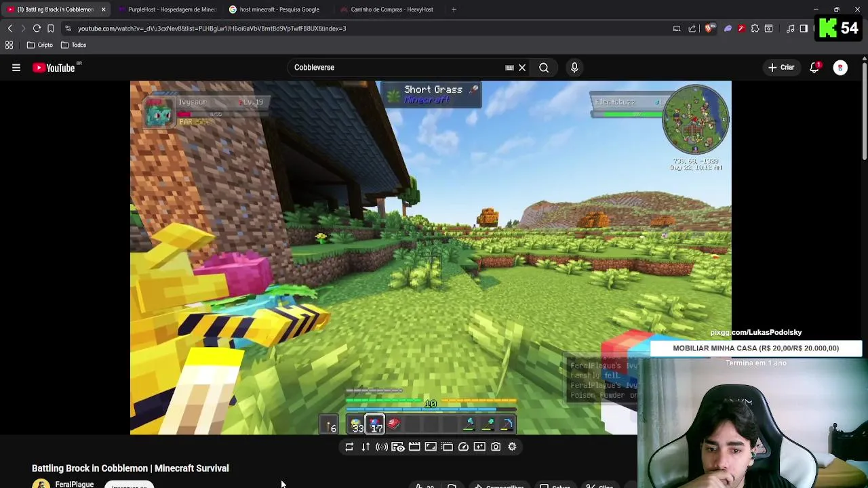Image resolution: width=868 pixels, height=488 pixels.
Task: Toggle the loop repeat icon under player
Action: 349,447
